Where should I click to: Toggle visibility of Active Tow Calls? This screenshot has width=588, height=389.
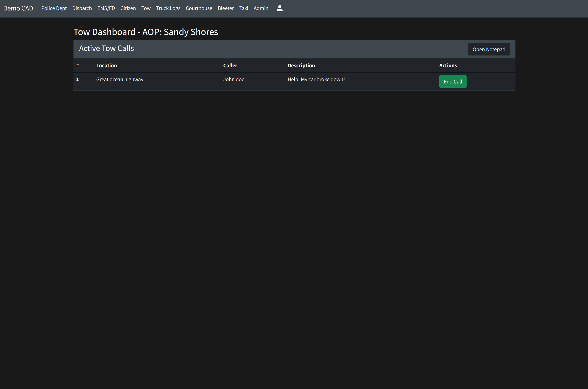(106, 48)
